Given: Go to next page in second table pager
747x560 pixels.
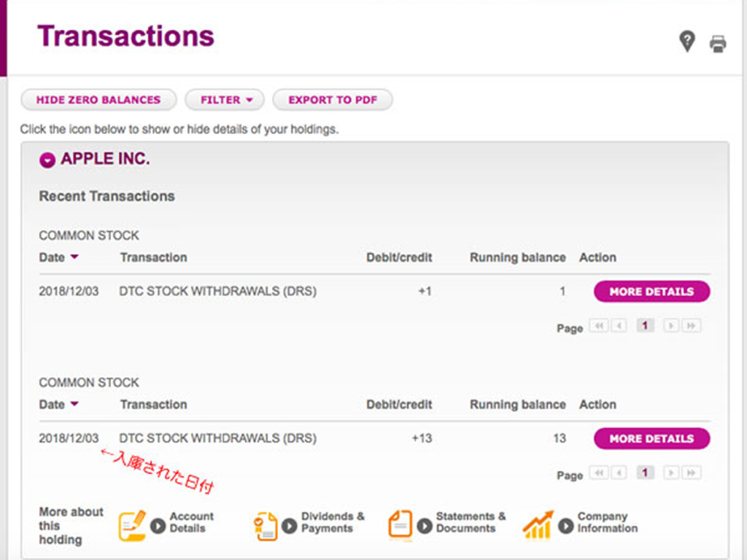Looking at the screenshot, I should [671, 472].
